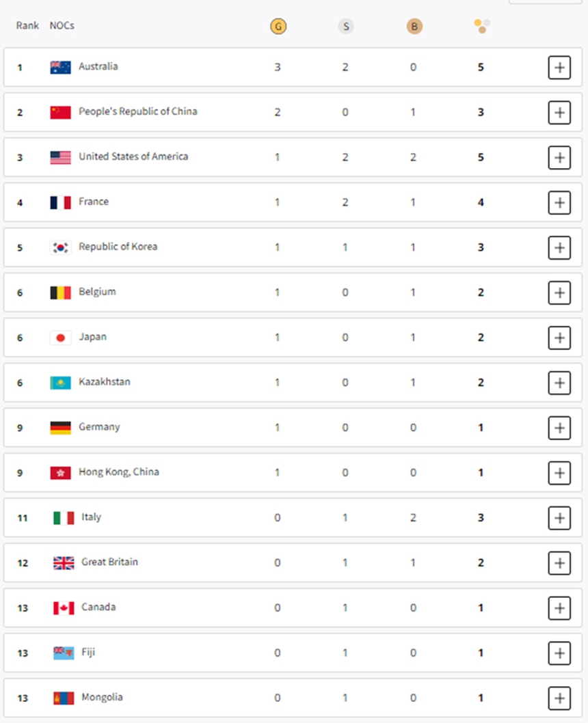Expand the Fiji medal details row
Viewport: 588px width, 723px height.
pyautogui.click(x=559, y=653)
